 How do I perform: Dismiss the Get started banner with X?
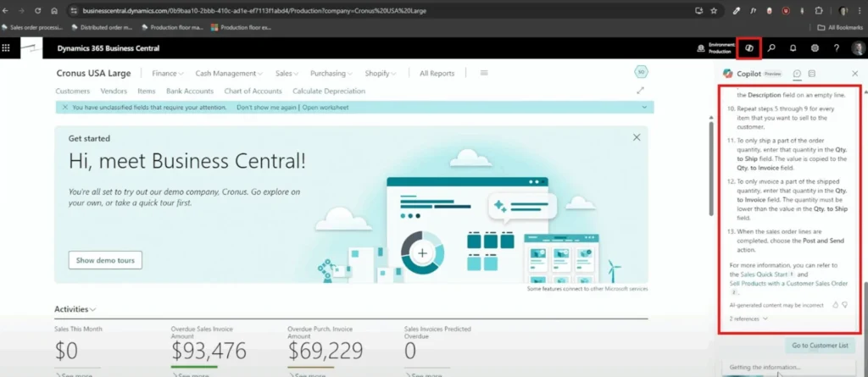[x=637, y=137]
